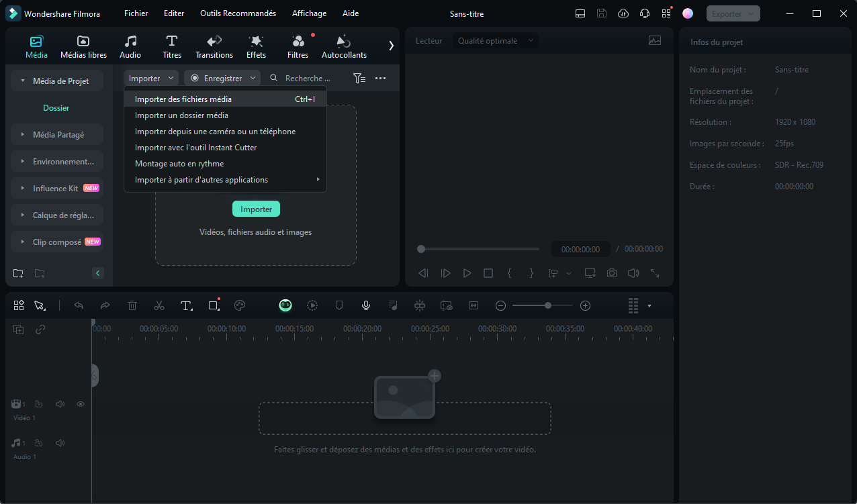Open the Effets tab
Image resolution: width=857 pixels, height=504 pixels.
pyautogui.click(x=256, y=47)
